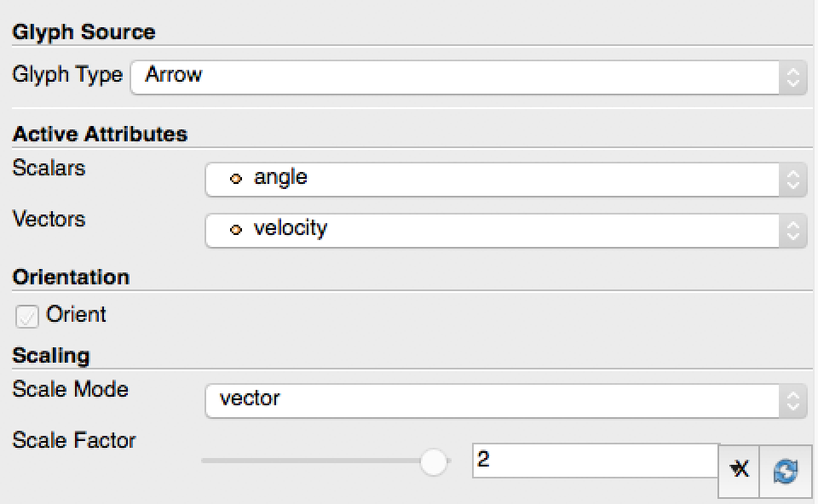
Task: Open the Vectors dropdown showing velocity
Action: coord(503,231)
